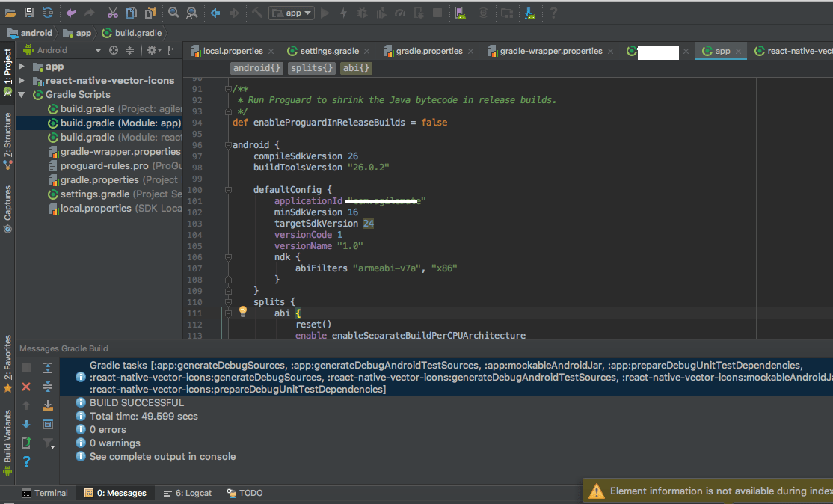The image size is (833, 504).
Task: Click the blue Back navigation arrow
Action: [215, 13]
